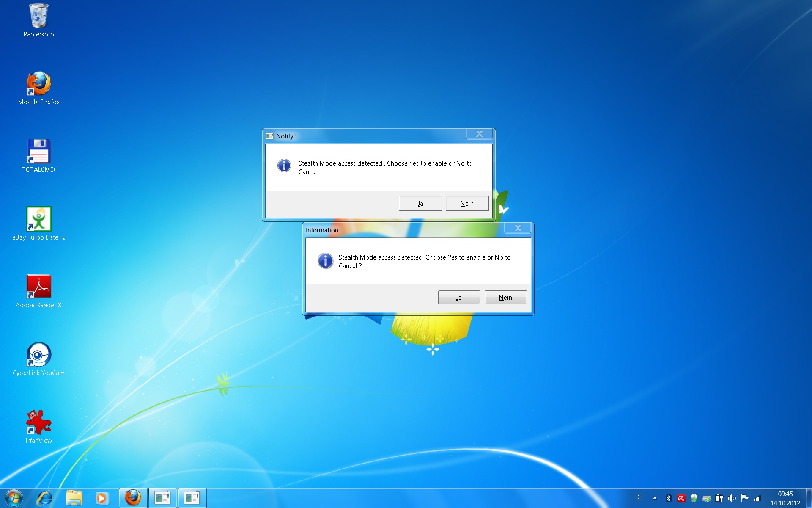Select the Adobe Reader X shortcut

pos(38,287)
